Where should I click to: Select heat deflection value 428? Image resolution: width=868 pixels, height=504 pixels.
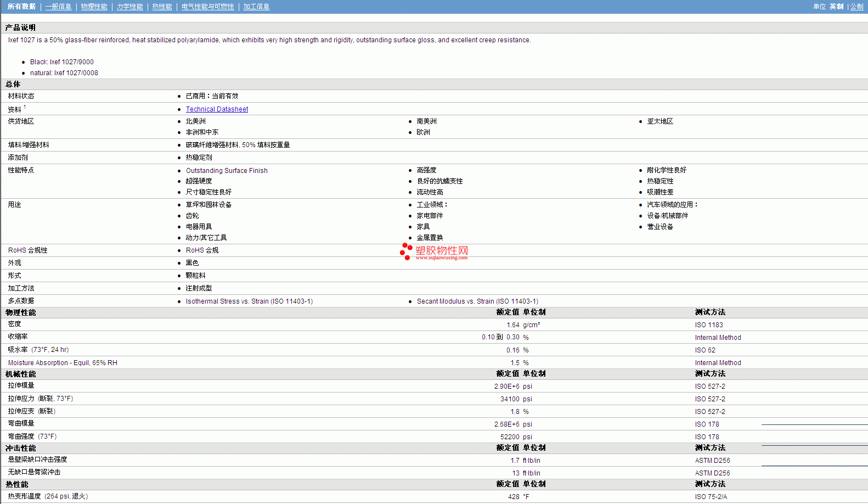click(514, 497)
